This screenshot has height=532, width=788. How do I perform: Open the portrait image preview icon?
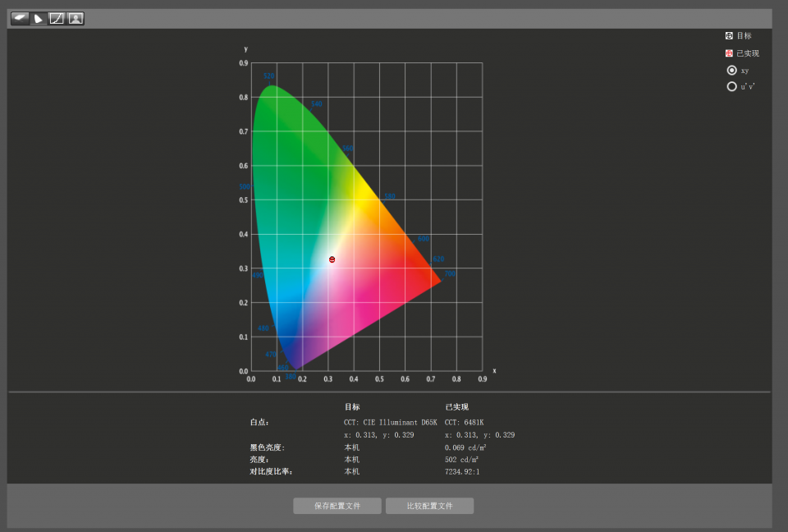(76, 19)
